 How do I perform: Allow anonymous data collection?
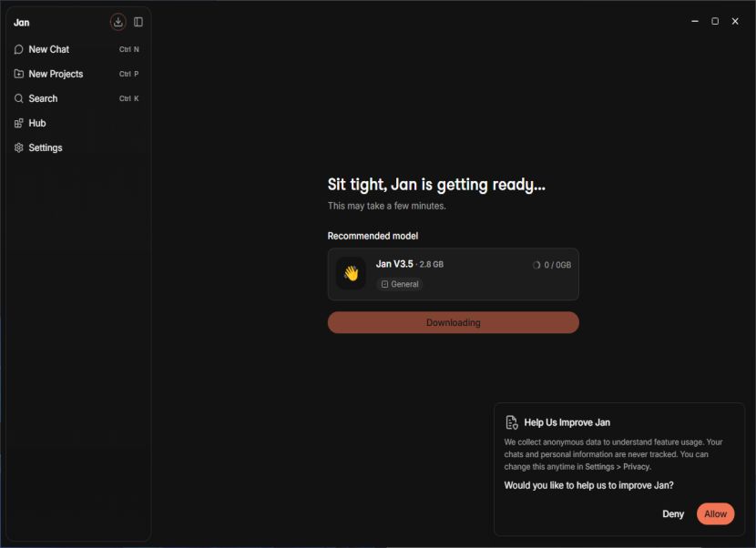click(x=716, y=513)
